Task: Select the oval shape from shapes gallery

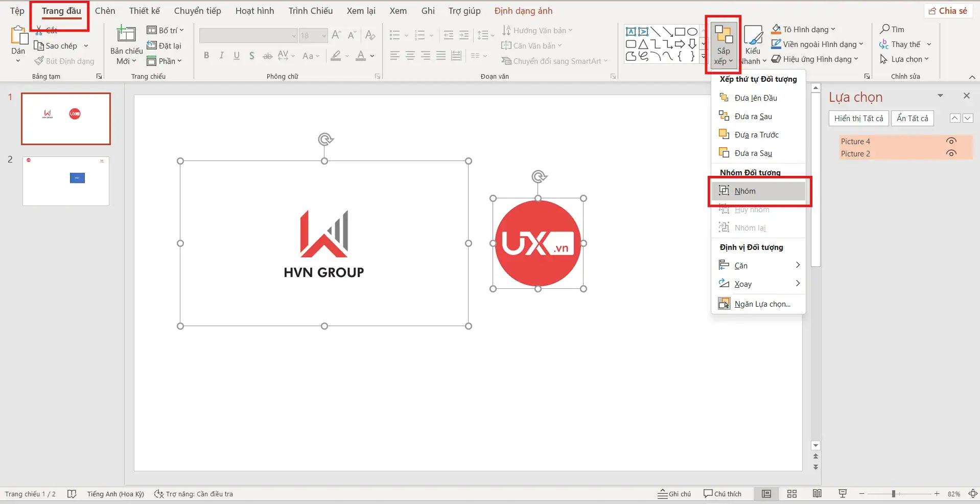Action: (x=692, y=31)
